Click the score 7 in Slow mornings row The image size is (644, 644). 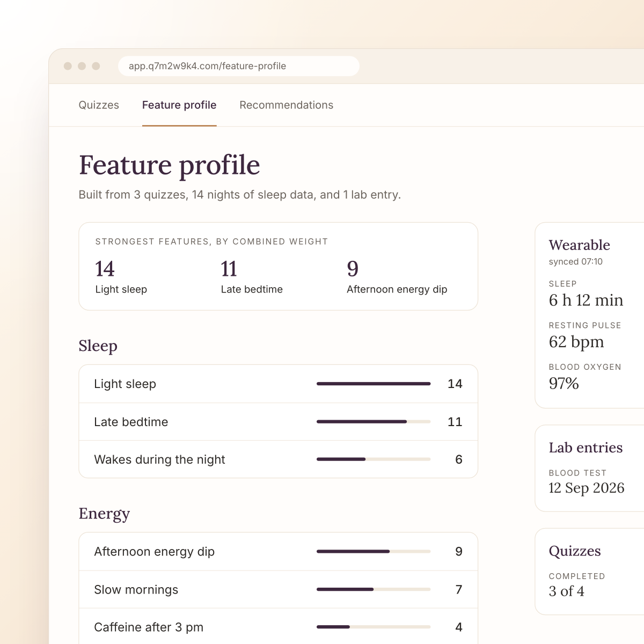coord(459,589)
